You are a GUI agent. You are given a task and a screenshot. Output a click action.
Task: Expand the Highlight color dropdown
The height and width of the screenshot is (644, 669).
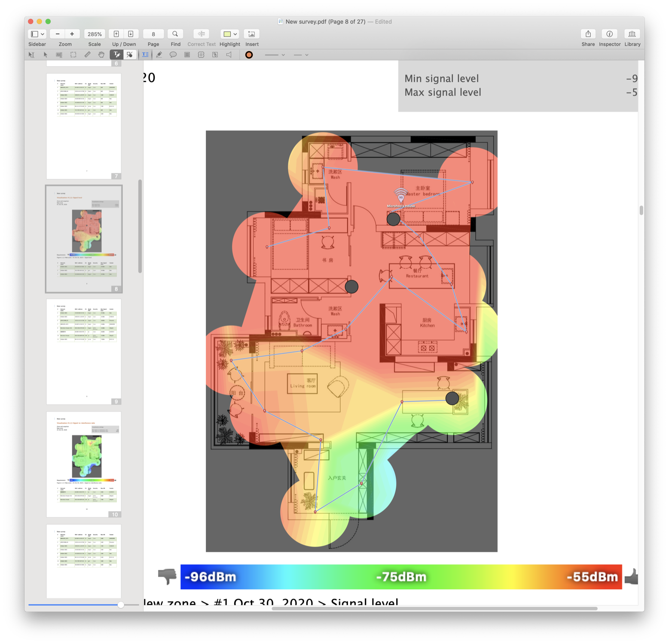235,34
